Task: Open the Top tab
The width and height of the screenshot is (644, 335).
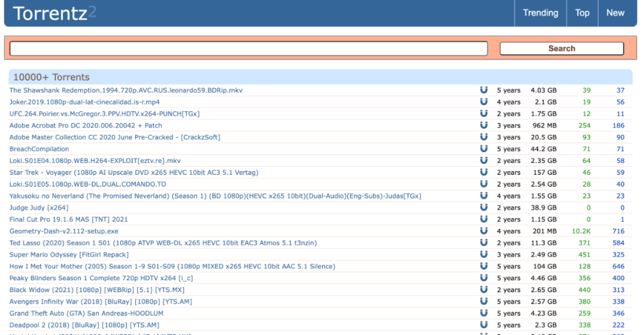Action: point(582,13)
